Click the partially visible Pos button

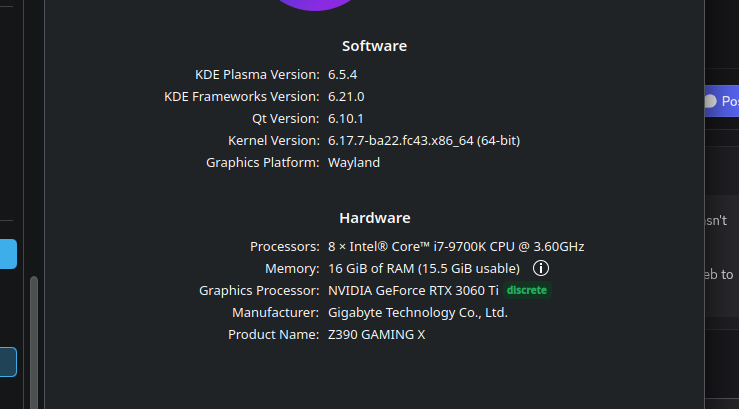pyautogui.click(x=721, y=101)
